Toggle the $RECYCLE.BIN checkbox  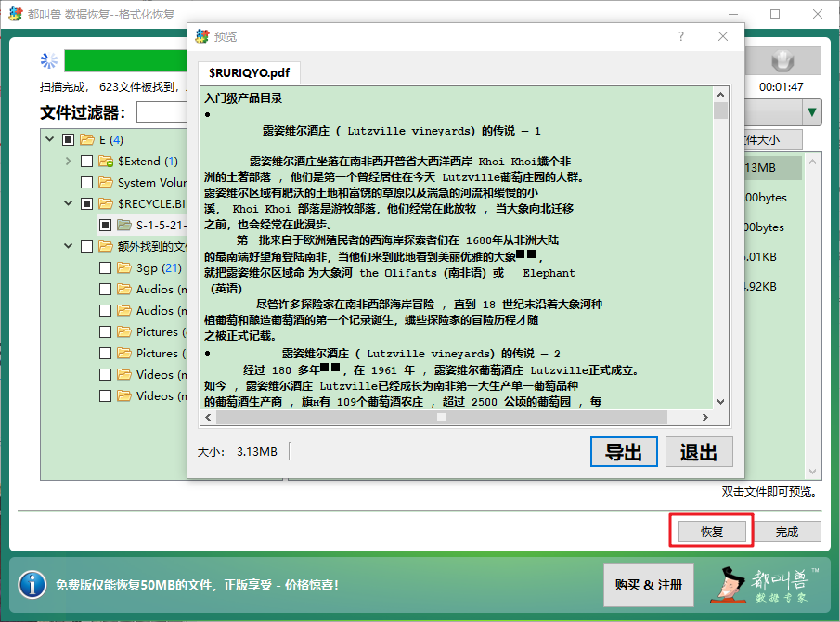coord(87,204)
